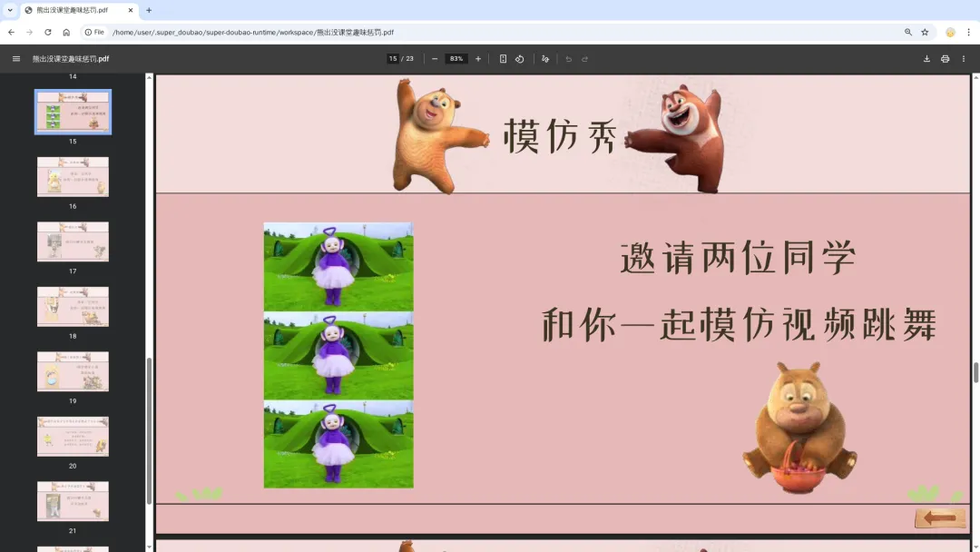
Task: Print the PDF document
Action: click(945, 59)
